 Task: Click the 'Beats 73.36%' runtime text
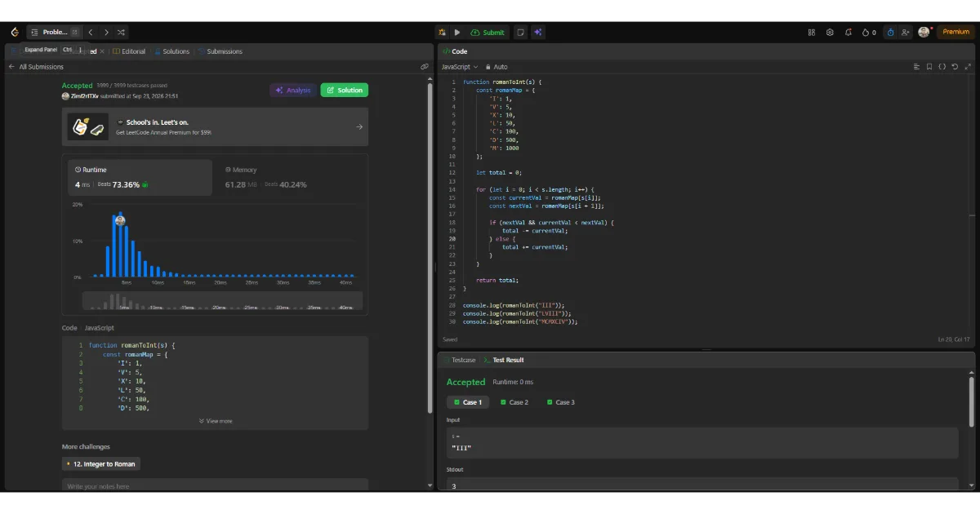tap(118, 184)
